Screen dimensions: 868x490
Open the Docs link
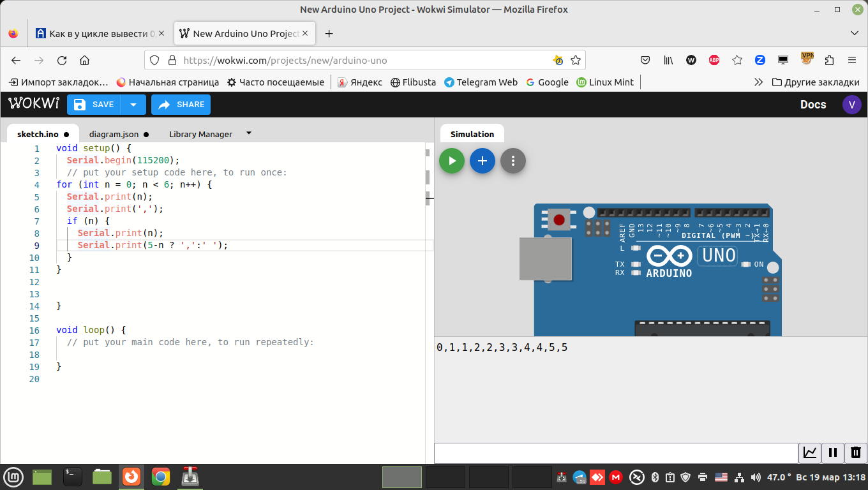point(813,105)
